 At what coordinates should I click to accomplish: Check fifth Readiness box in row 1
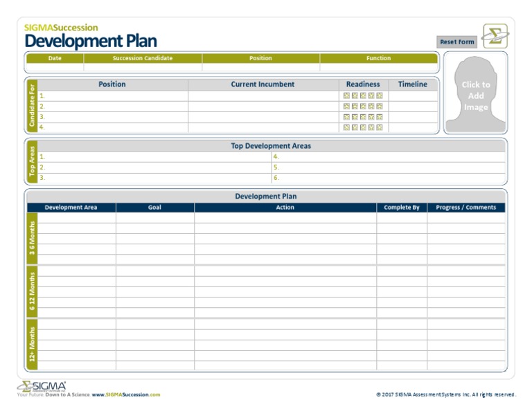[x=380, y=96]
